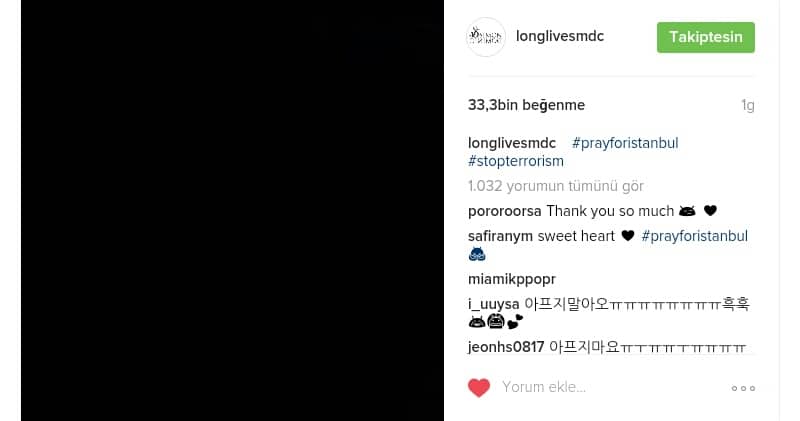This screenshot has width=800, height=421.
Task: Visit miamikppopr's profile
Action: (x=512, y=279)
